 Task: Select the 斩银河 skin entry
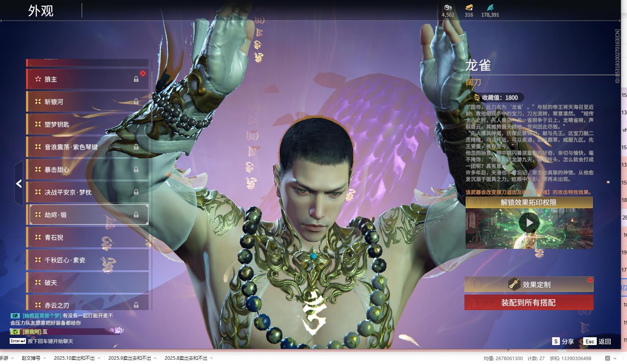[x=88, y=102]
